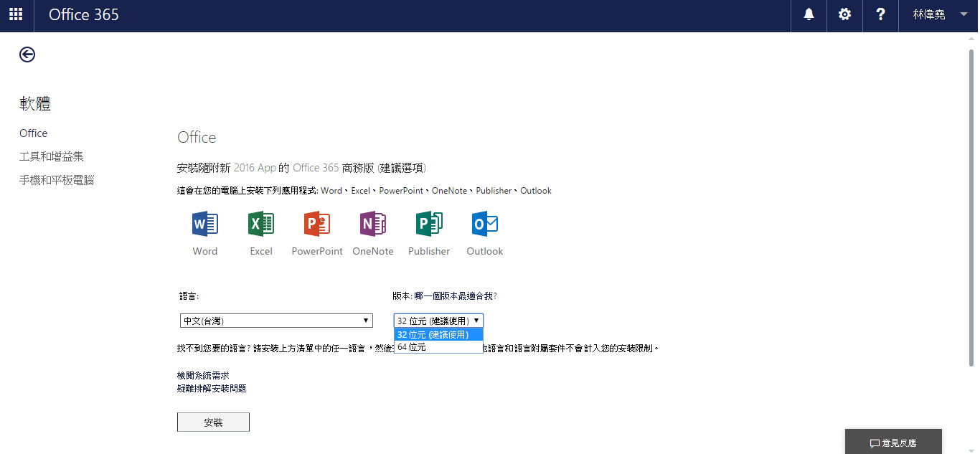Open 工具和增益集 in sidebar
The height and width of the screenshot is (454, 980).
pyautogui.click(x=52, y=156)
